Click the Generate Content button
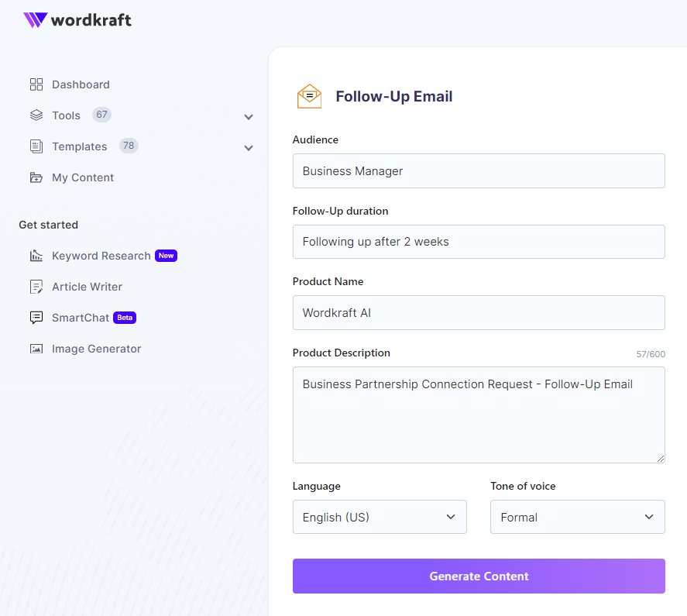Viewport: 687px width, 616px height. [x=479, y=576]
